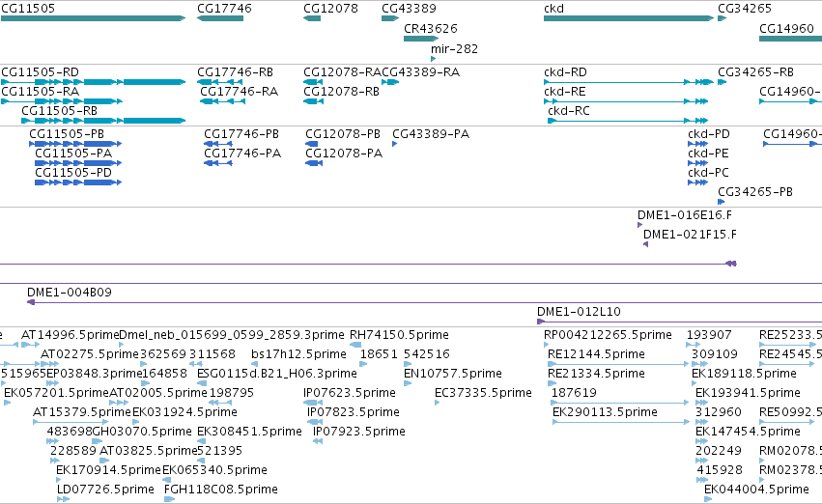
Task: Select transcript CG12078-RB
Action: coord(314,101)
